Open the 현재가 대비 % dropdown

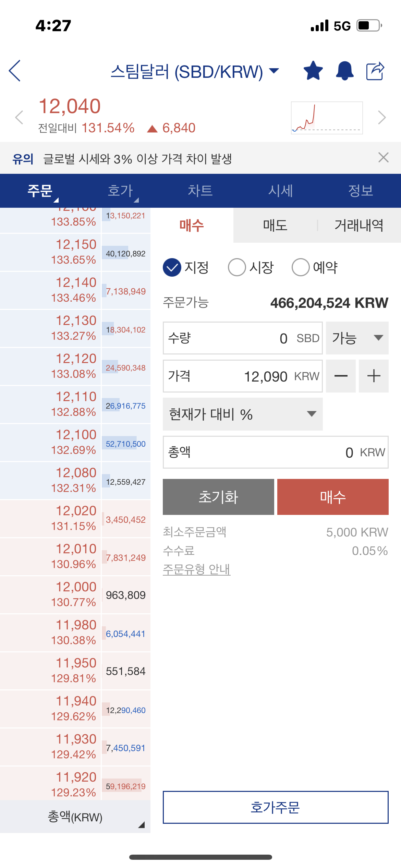tap(243, 414)
